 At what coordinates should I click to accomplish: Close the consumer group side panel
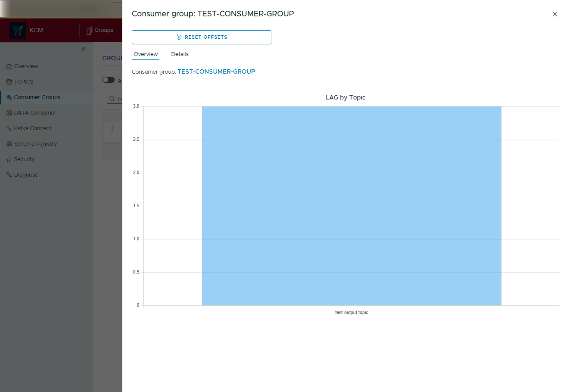555,14
